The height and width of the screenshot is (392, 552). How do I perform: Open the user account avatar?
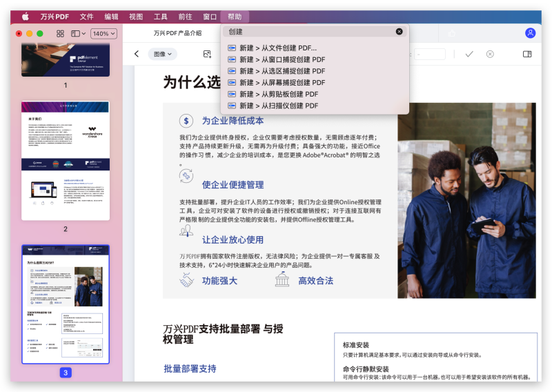[530, 33]
